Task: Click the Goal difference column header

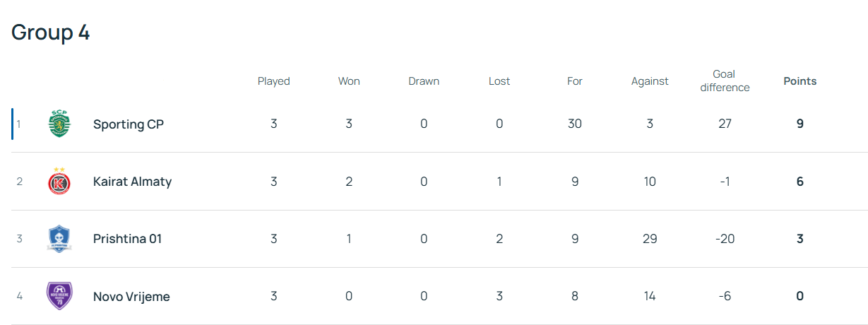Action: click(x=725, y=81)
